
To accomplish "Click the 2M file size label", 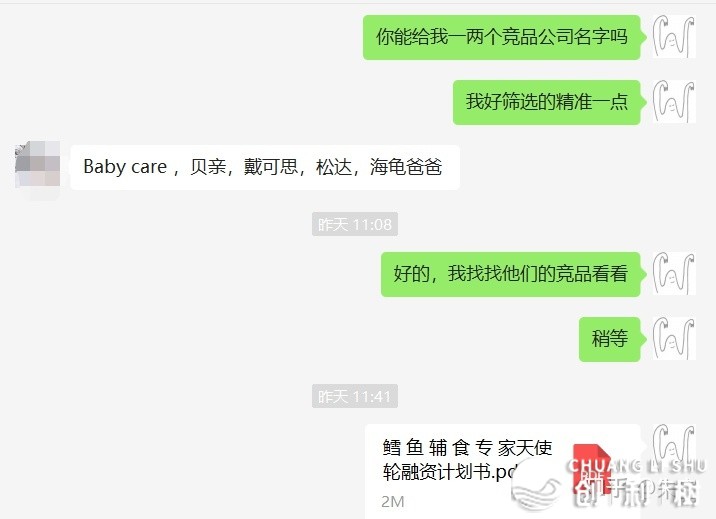I will (x=393, y=502).
